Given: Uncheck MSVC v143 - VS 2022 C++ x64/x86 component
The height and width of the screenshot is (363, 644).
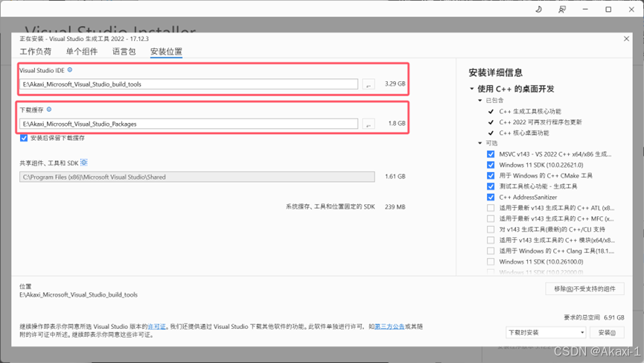Looking at the screenshot, I should [491, 154].
